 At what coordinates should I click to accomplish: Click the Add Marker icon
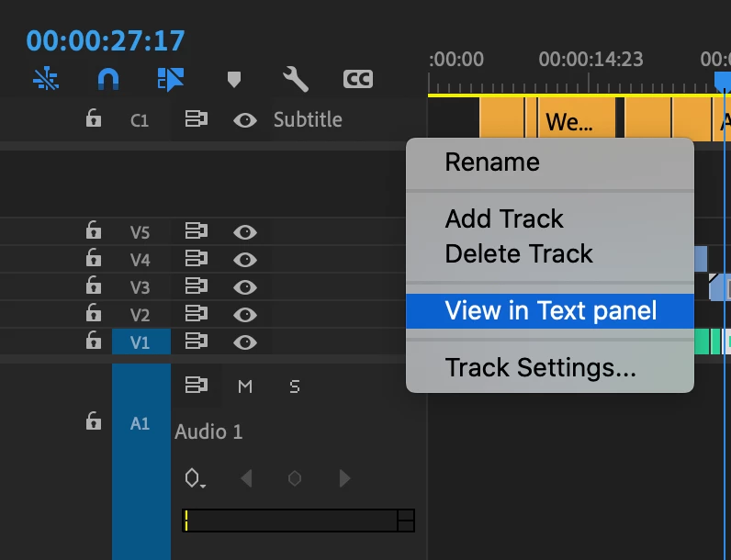[233, 80]
